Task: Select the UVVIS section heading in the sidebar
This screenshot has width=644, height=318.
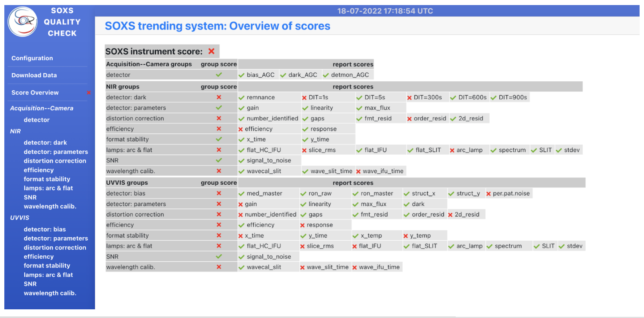Action: coord(20,218)
